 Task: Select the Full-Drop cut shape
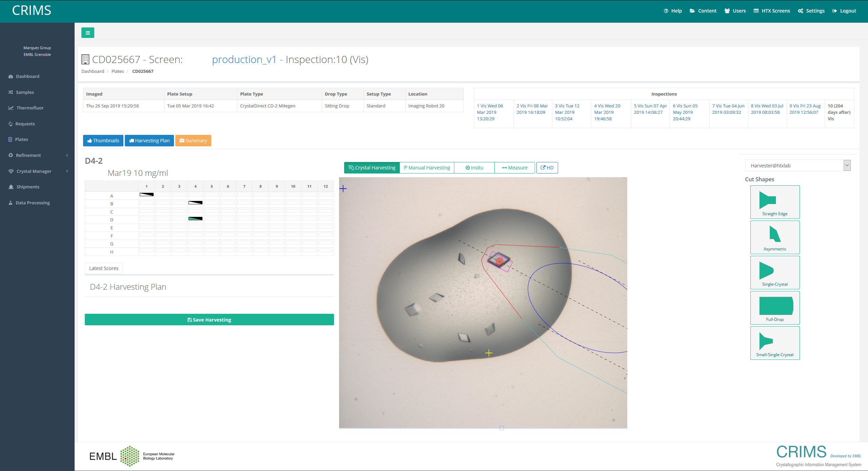[775, 307]
